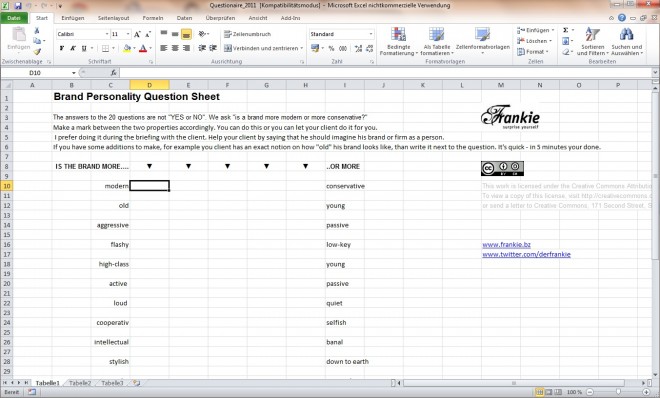Click the borders icon in Schriftart group
The width and height of the screenshot is (660, 398).
pos(106,48)
